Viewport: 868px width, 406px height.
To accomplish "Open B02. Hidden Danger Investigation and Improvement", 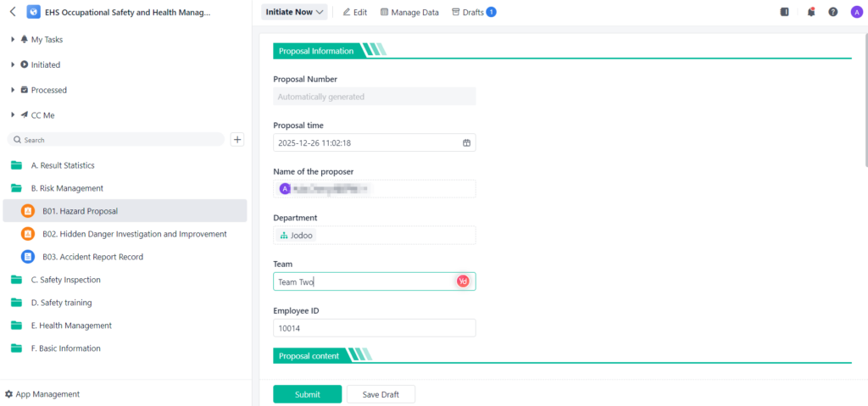I will click(x=134, y=234).
